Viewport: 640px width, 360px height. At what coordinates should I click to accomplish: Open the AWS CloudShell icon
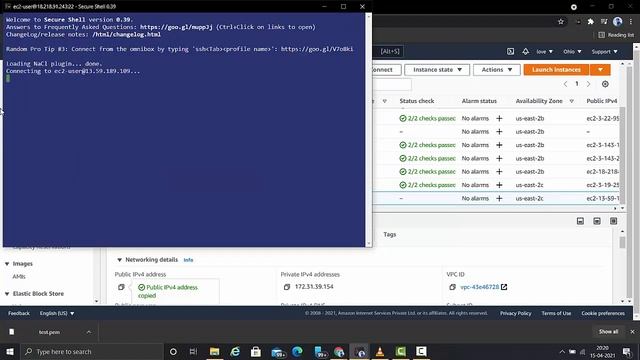(x=510, y=51)
